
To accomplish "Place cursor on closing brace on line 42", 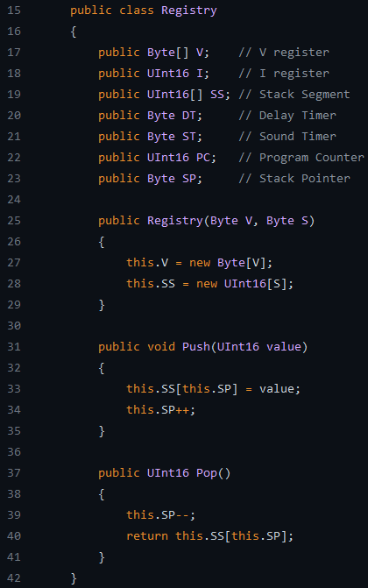I will click(74, 577).
